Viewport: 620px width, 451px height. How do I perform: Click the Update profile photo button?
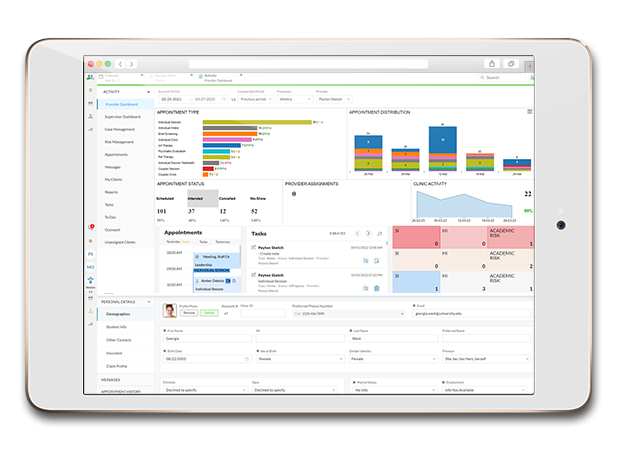(209, 312)
